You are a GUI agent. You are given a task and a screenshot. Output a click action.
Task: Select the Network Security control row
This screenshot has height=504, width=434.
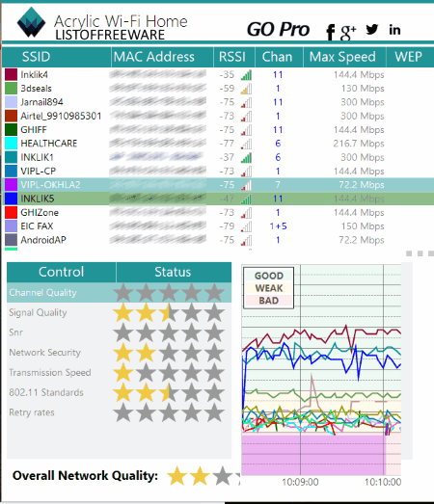pyautogui.click(x=119, y=353)
